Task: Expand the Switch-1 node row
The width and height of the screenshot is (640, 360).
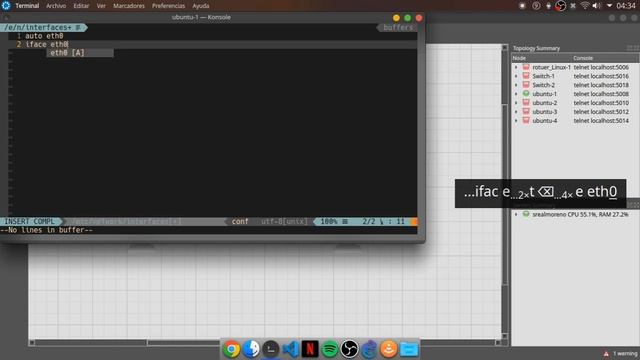Action: pos(516,76)
